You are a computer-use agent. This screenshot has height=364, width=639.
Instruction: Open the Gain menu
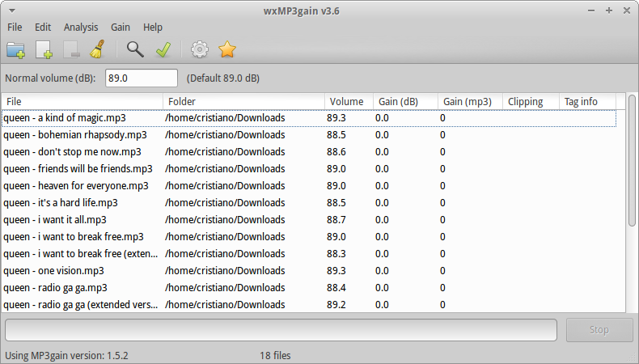pyautogui.click(x=121, y=28)
